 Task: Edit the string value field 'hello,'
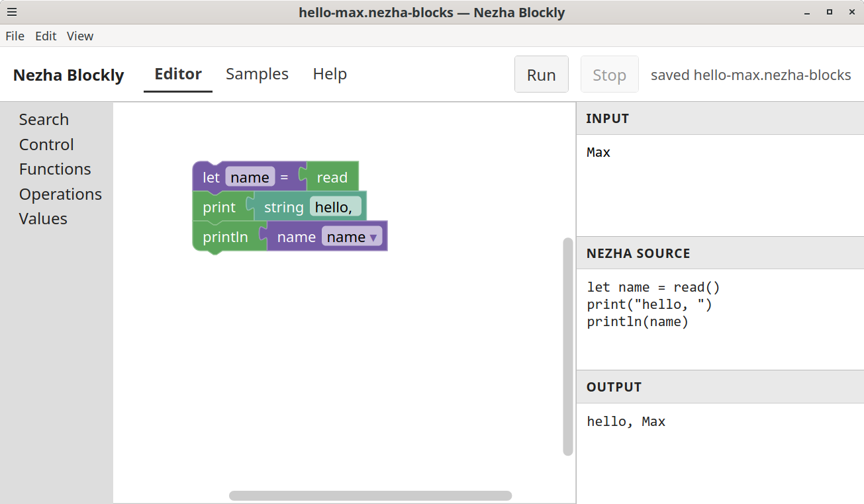[335, 207]
